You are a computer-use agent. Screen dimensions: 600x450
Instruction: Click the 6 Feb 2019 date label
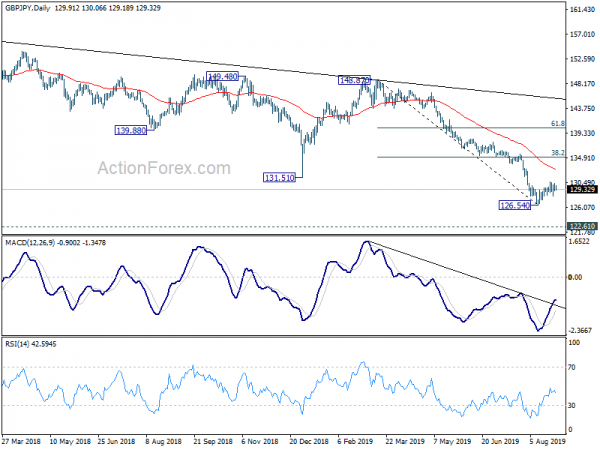(x=355, y=441)
